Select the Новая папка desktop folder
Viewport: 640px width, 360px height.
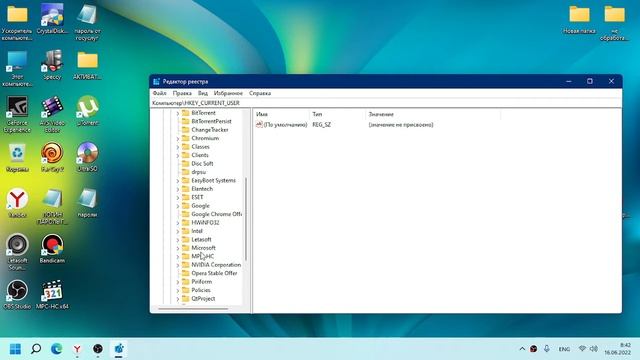pos(579,19)
